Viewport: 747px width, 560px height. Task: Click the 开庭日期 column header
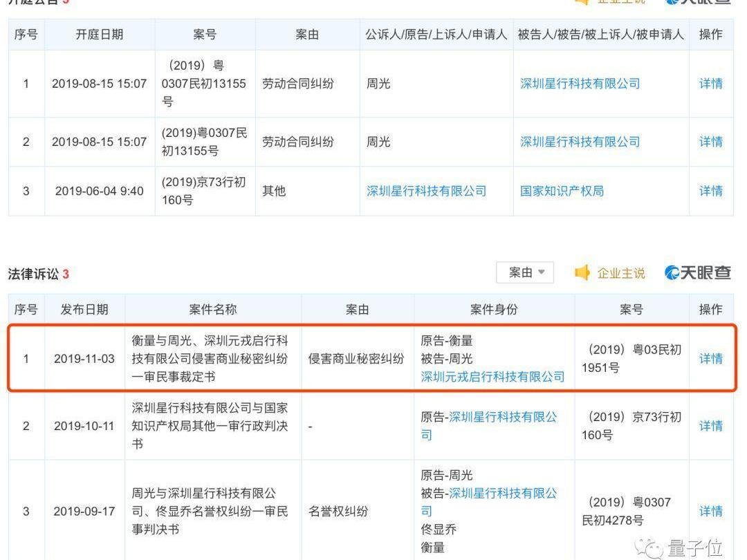99,35
